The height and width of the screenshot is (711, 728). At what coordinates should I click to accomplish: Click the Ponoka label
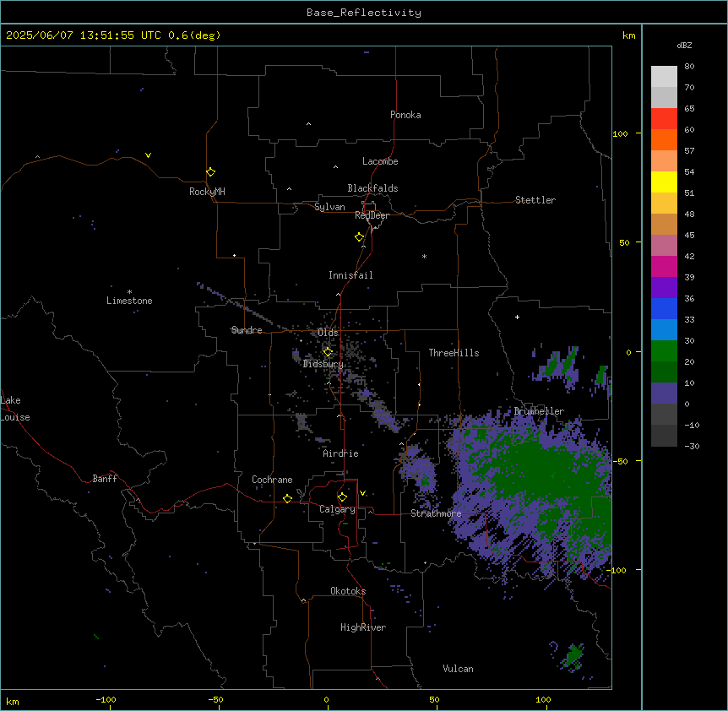coord(405,115)
